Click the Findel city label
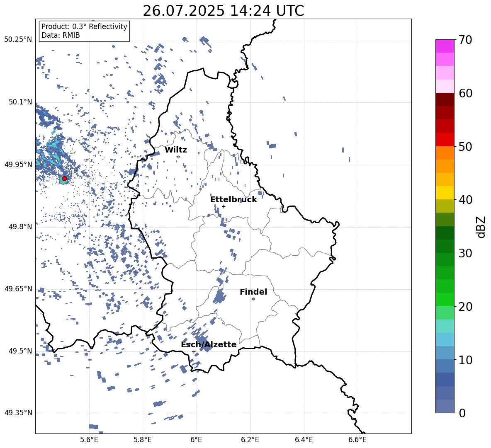Screen dimensions: 491x448 pos(253,292)
